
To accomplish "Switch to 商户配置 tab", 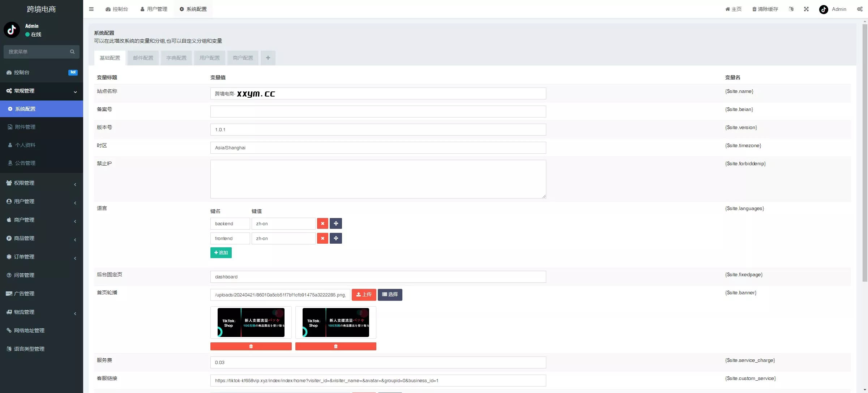I will pos(243,58).
